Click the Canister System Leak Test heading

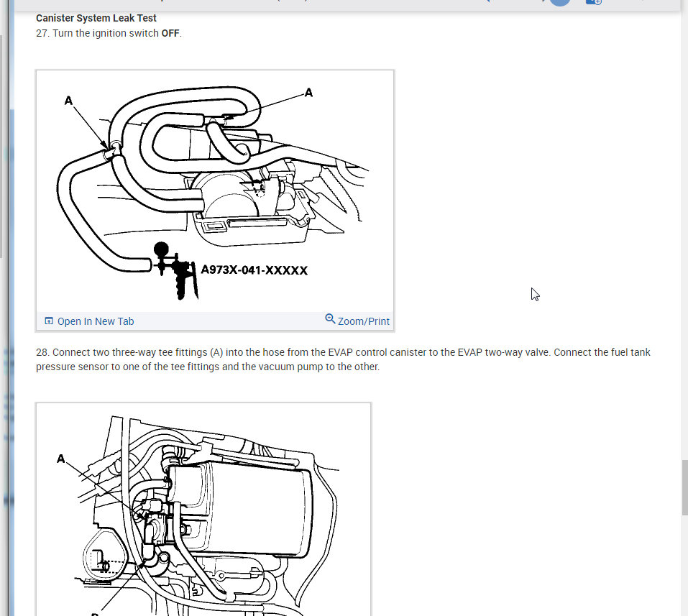[96, 17]
